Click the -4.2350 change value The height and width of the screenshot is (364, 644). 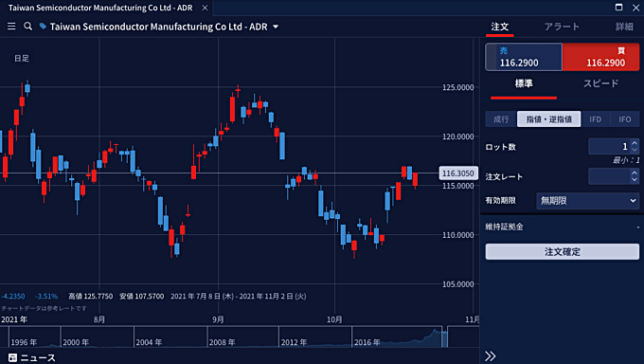[x=12, y=296]
